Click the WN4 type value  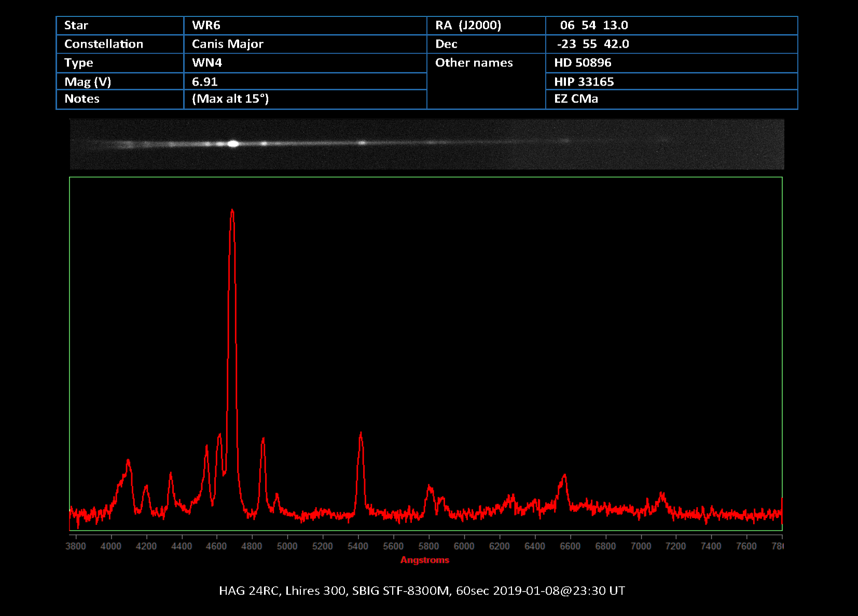(x=206, y=63)
